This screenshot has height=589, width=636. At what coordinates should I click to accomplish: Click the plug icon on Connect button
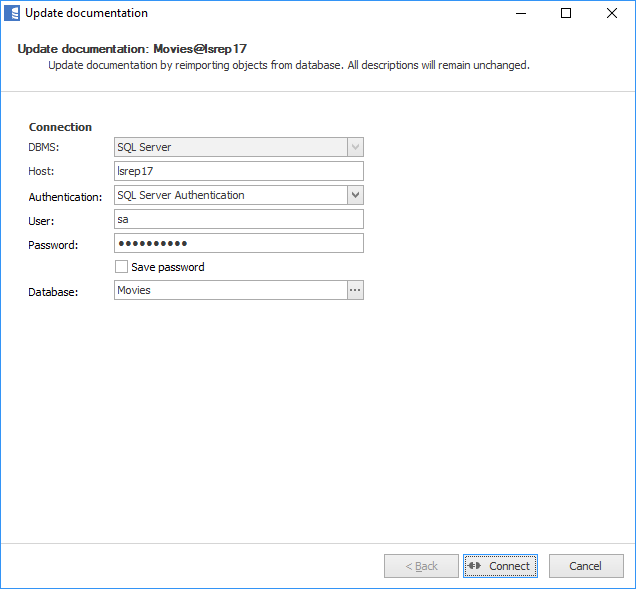click(474, 566)
